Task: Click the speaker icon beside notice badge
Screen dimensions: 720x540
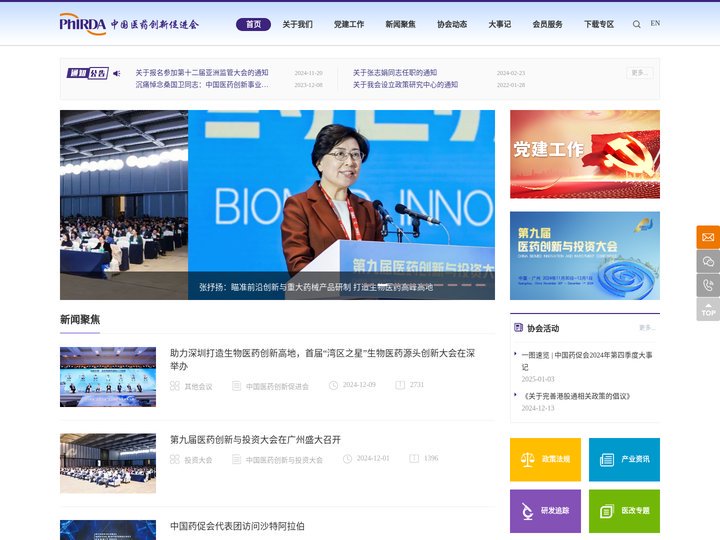Action: point(117,73)
